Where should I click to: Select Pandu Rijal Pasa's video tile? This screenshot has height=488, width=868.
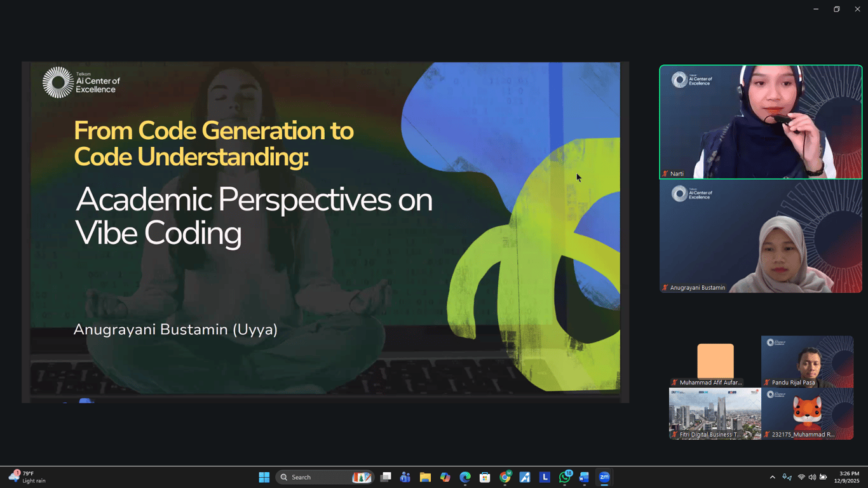(x=807, y=362)
